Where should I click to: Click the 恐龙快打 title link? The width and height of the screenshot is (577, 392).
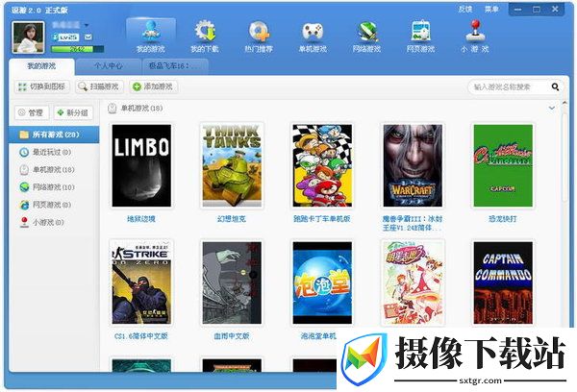tap(503, 219)
